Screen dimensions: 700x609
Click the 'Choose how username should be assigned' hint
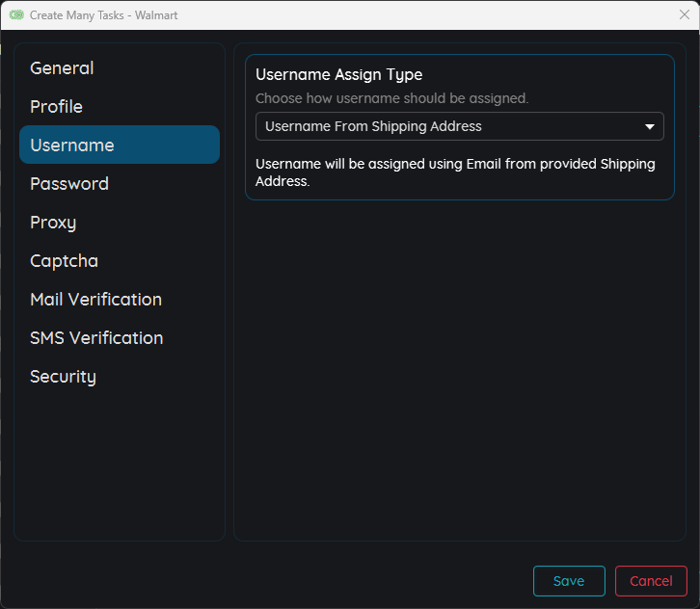click(x=391, y=98)
